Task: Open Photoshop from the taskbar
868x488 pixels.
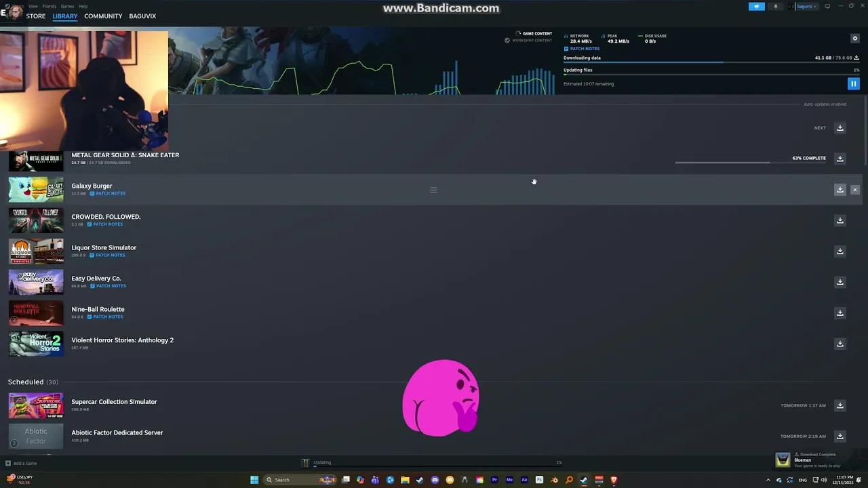Action: [x=539, y=480]
